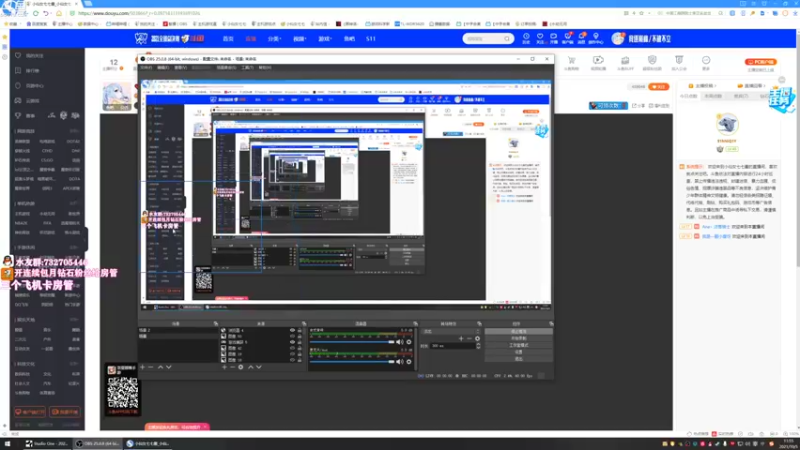The image size is (800, 450).
Task: Go to 首页 home tab on Douyu
Action: pos(228,39)
